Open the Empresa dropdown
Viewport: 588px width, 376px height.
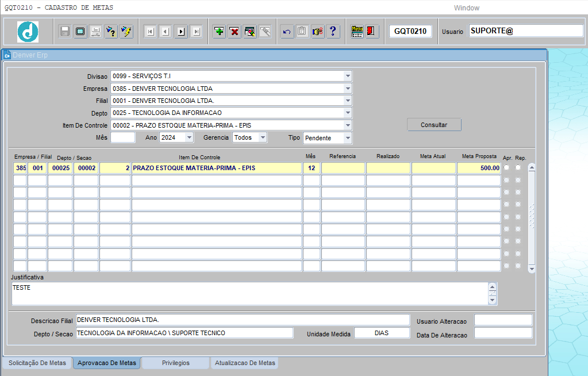click(x=348, y=89)
